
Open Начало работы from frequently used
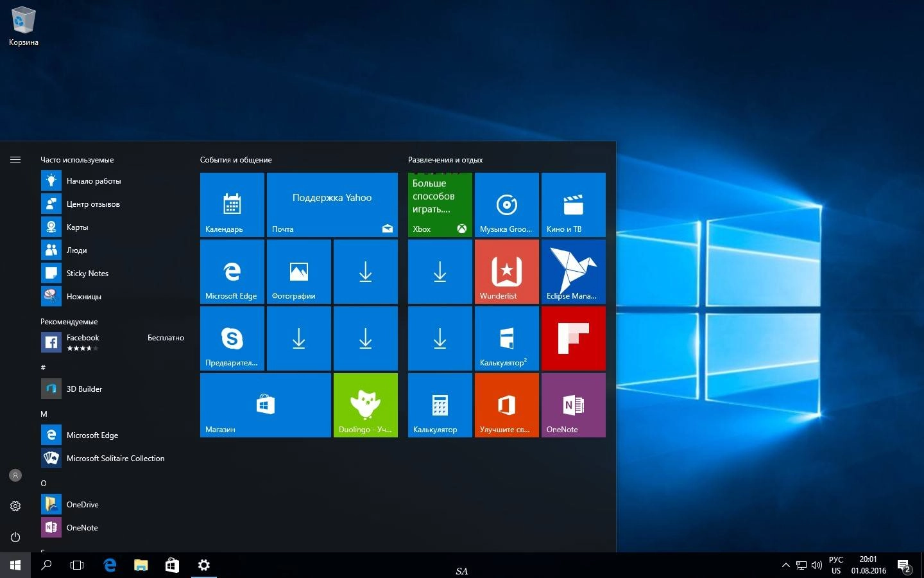pyautogui.click(x=113, y=181)
